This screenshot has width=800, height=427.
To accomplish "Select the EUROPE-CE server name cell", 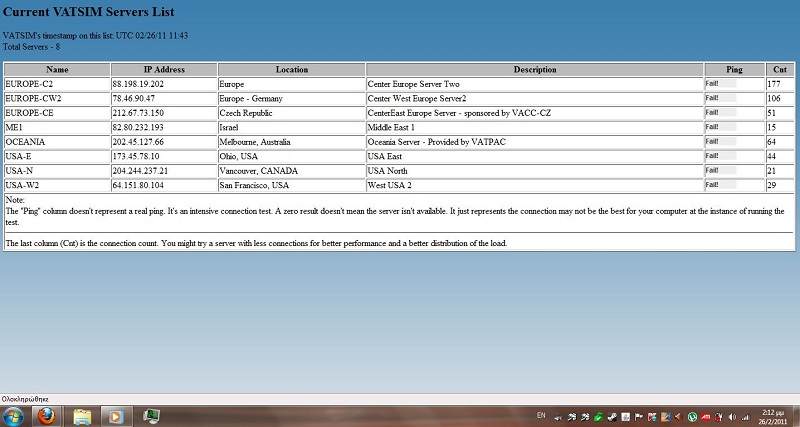I will 57,113.
